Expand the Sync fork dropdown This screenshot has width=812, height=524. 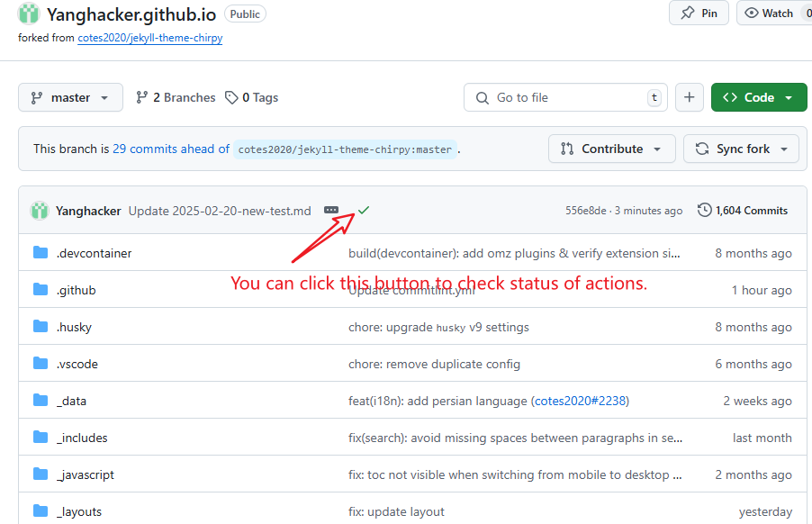coord(741,149)
